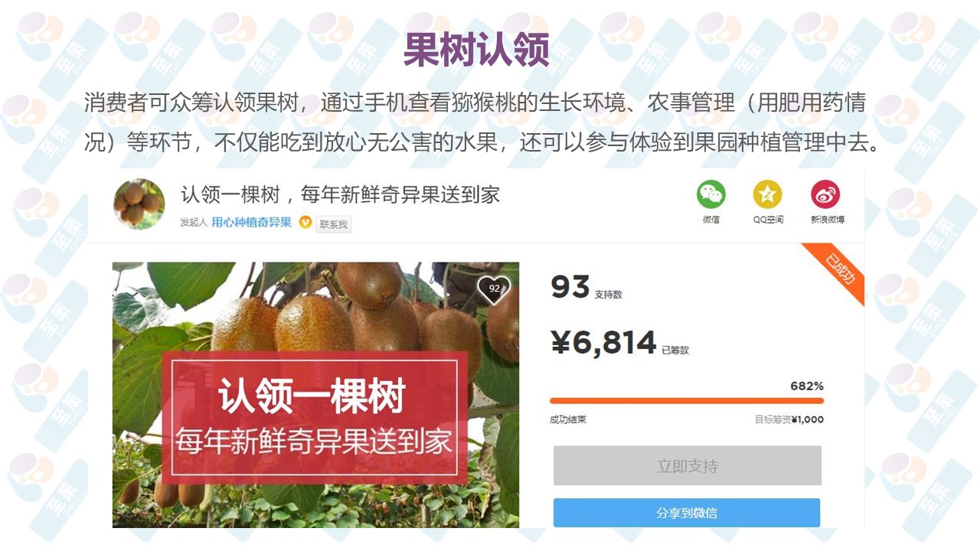Viewport: 980px width, 551px height.
Task: Click the 成功结束 status text
Action: click(568, 419)
